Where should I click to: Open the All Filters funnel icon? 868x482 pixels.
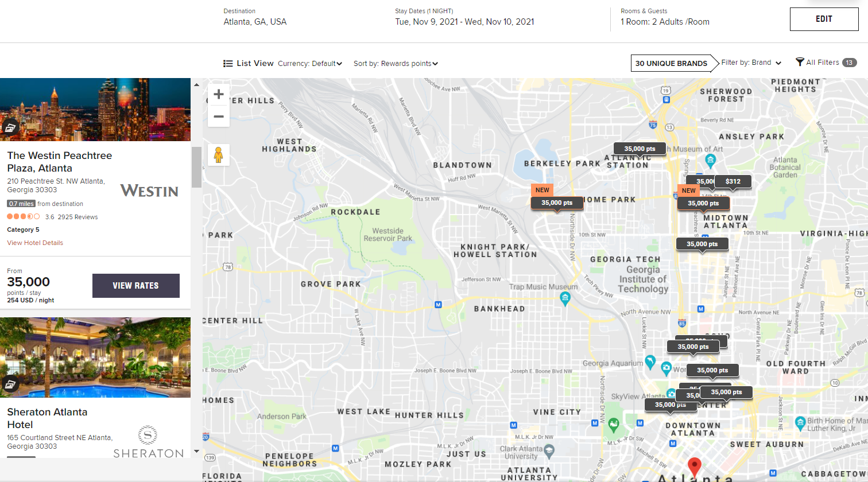[x=799, y=62]
